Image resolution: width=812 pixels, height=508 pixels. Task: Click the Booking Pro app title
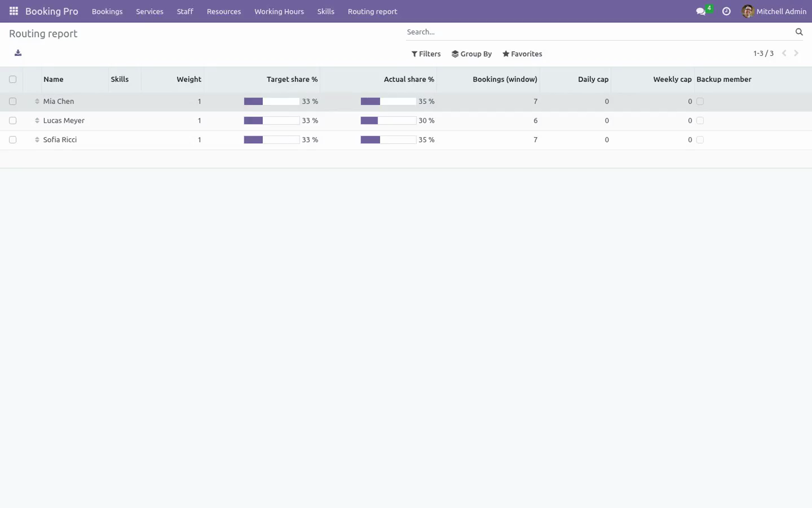(x=52, y=11)
